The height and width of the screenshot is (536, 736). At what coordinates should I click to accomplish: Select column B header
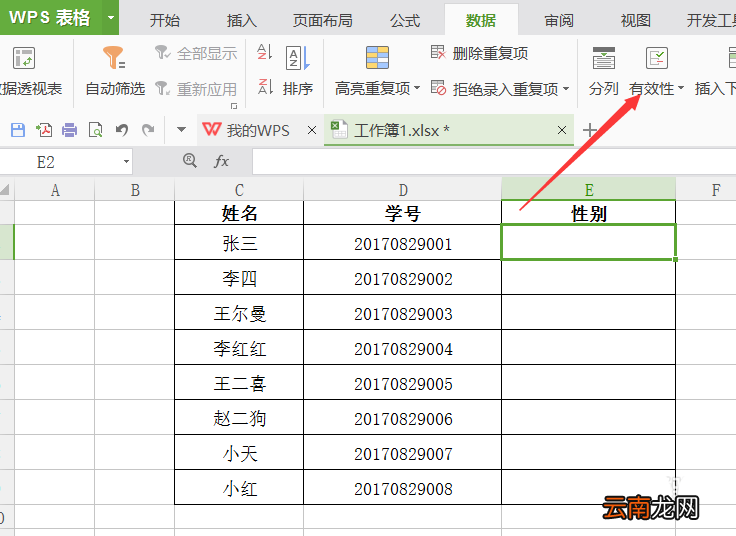[135, 190]
